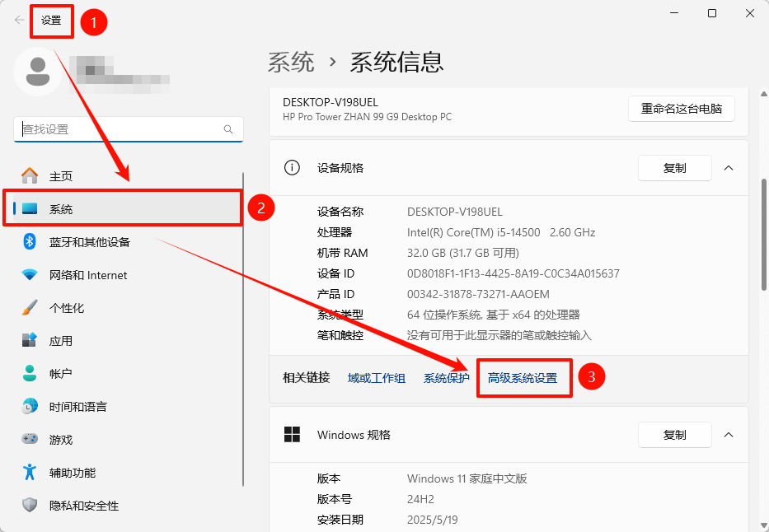Click 重命名这台电脑 button

pos(682,108)
